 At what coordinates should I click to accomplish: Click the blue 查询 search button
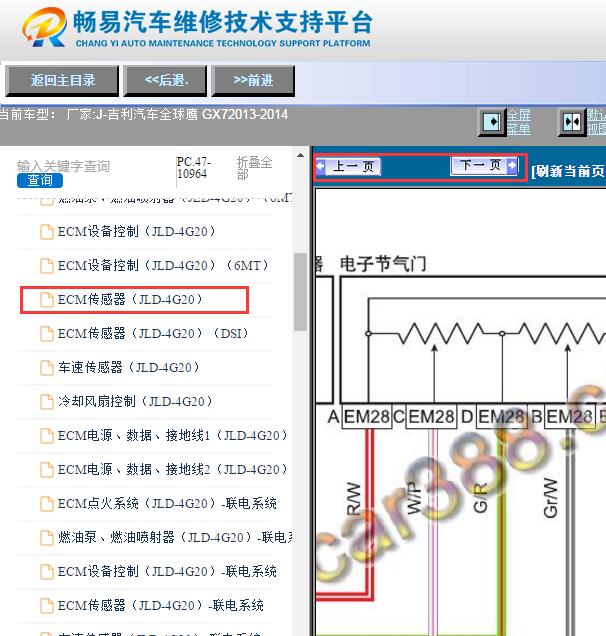point(40,180)
